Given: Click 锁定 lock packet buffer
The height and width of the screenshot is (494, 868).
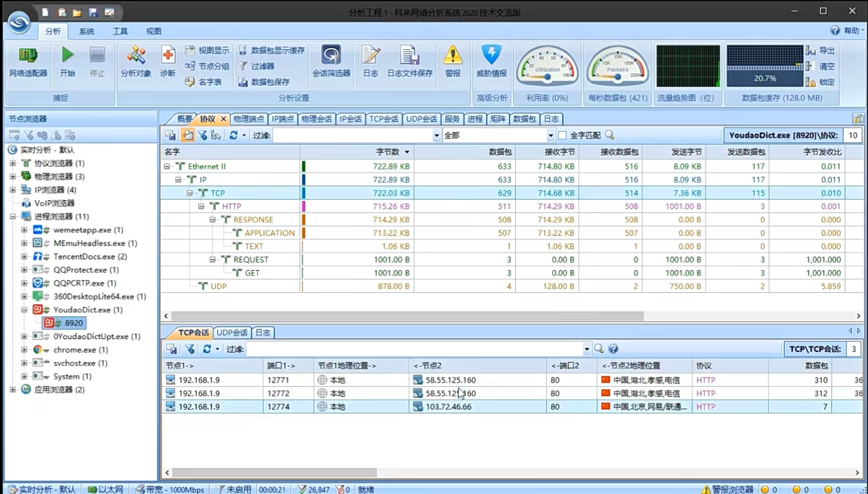Looking at the screenshot, I should pyautogui.click(x=820, y=82).
